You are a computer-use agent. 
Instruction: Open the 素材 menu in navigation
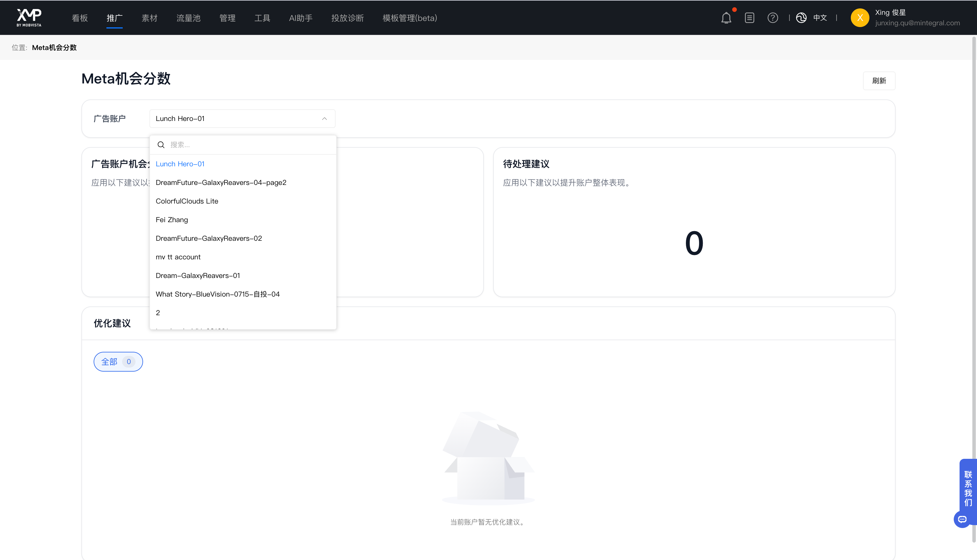tap(149, 18)
